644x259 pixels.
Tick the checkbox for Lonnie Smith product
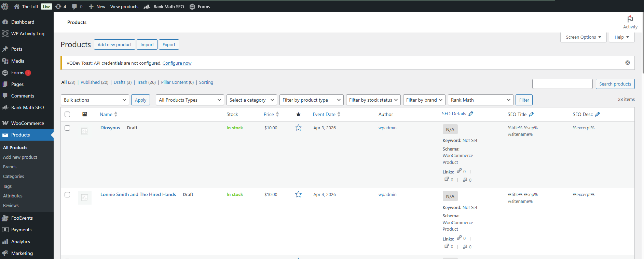pyautogui.click(x=67, y=195)
